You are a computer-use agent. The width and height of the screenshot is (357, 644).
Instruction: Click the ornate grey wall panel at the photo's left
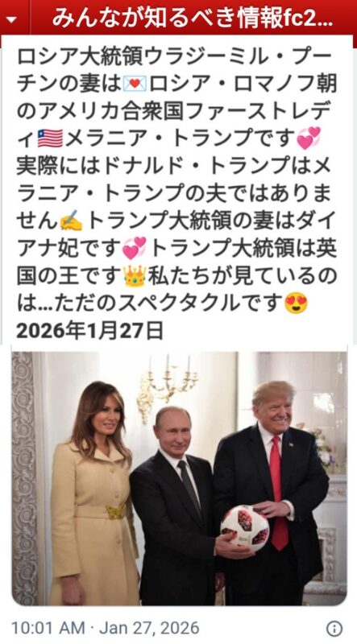pyautogui.click(x=26, y=478)
